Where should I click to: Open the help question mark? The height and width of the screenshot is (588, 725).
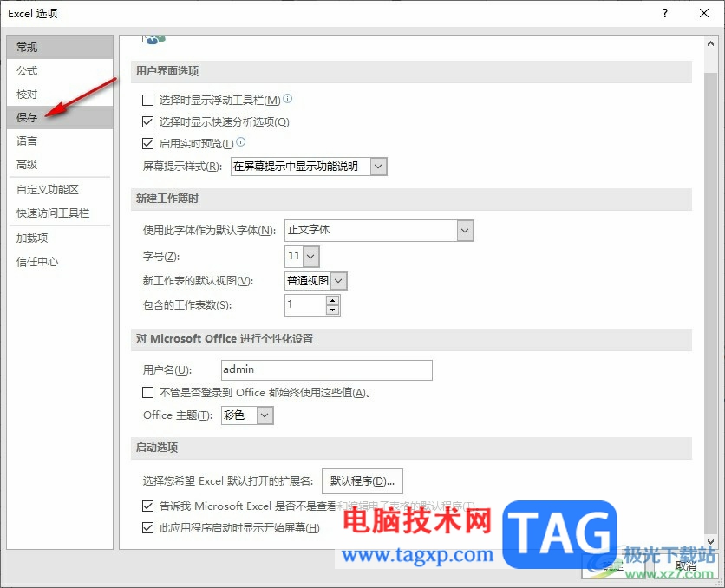(x=665, y=13)
